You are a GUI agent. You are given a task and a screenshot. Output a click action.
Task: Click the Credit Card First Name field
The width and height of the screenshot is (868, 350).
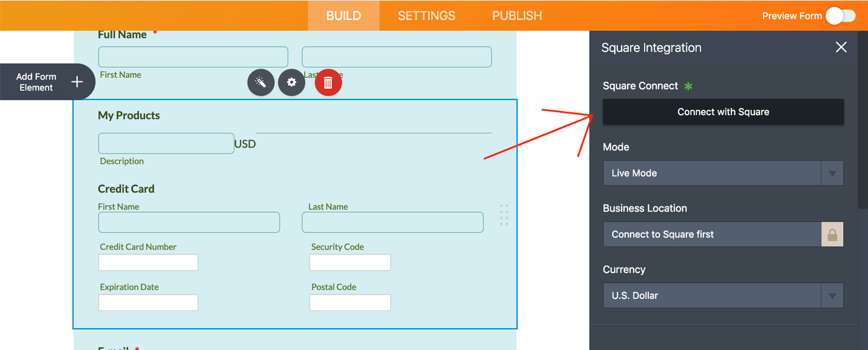189,222
